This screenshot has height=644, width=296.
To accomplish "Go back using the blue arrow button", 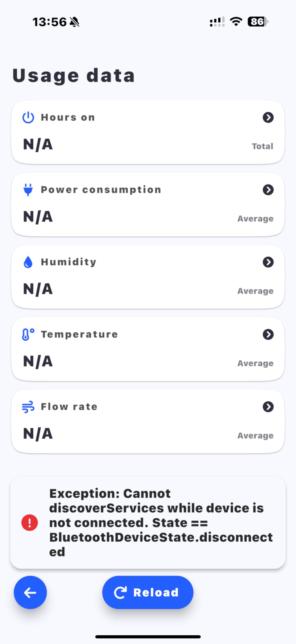I will point(30,592).
